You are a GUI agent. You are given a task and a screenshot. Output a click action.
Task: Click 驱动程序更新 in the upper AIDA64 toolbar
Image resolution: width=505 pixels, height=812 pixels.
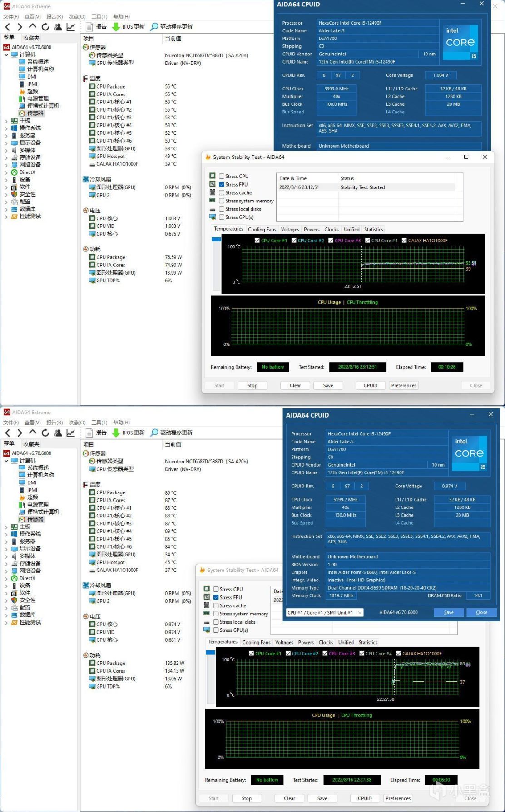(x=171, y=27)
